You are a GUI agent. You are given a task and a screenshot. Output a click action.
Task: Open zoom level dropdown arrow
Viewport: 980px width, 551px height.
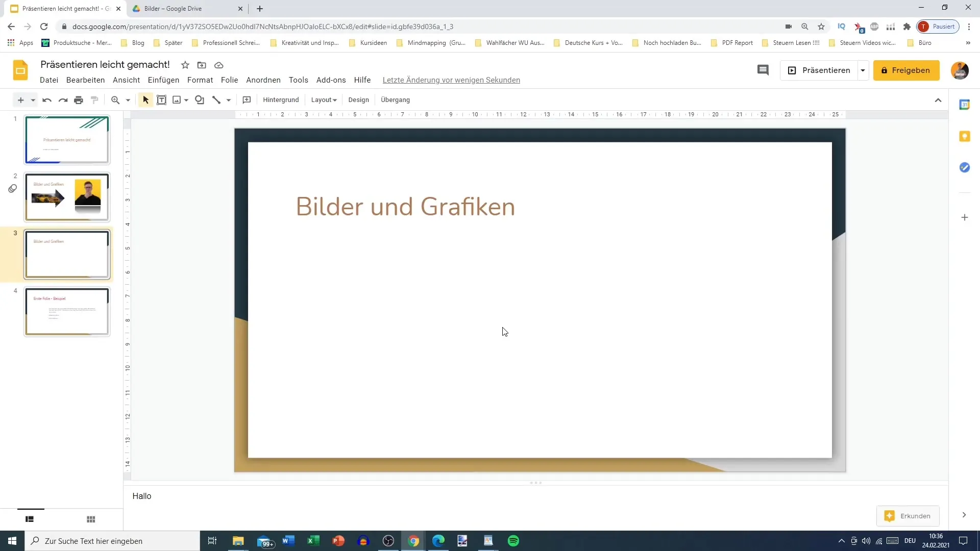[128, 100]
